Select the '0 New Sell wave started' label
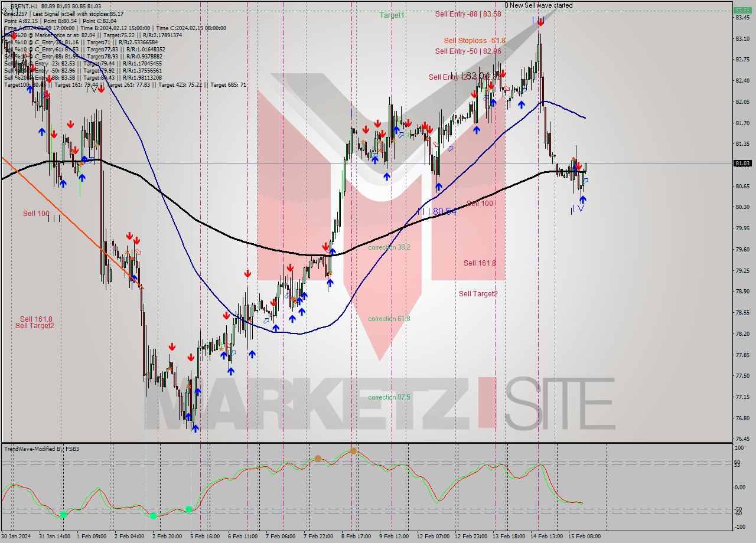Viewport: 756px width, 543px height. pos(538,5)
